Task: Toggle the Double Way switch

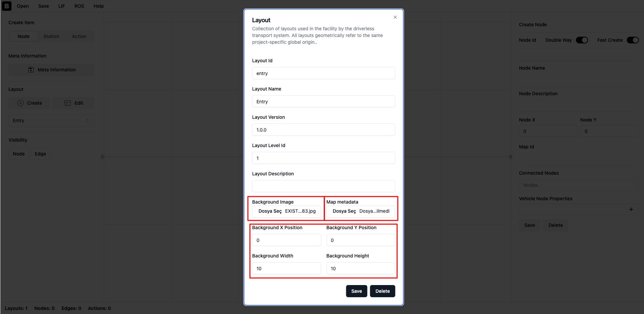Action: coord(582,40)
